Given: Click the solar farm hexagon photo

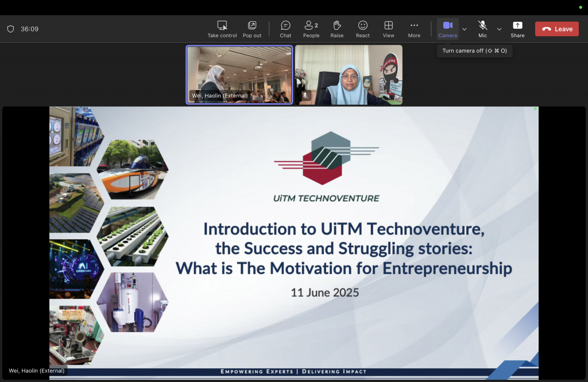Looking at the screenshot, I should pos(76,202).
